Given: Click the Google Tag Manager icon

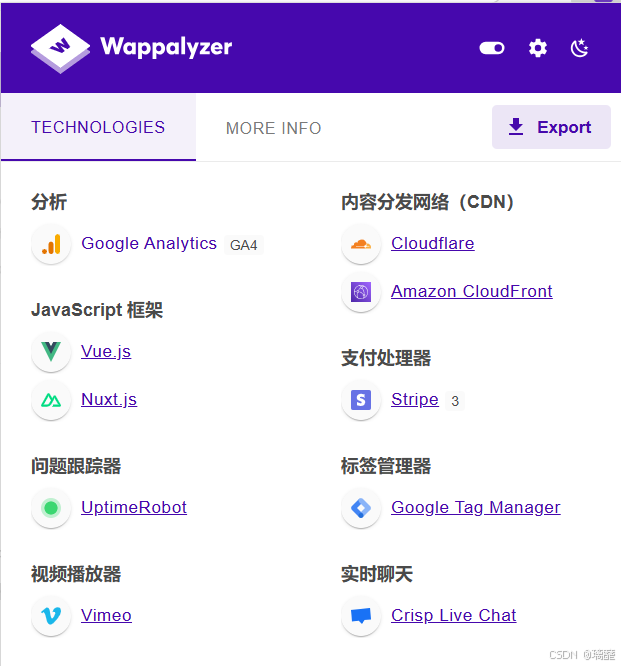Looking at the screenshot, I should 361,508.
